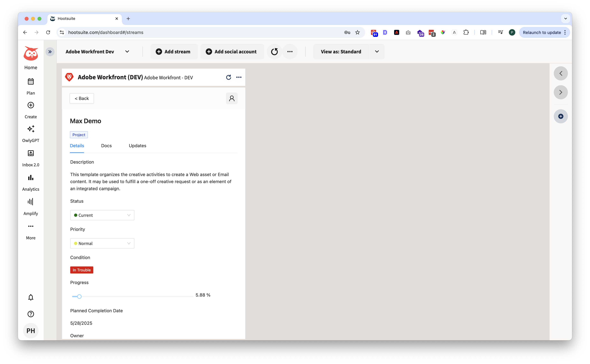590x364 pixels.
Task: Open the Amplify icon
Action: (x=31, y=202)
